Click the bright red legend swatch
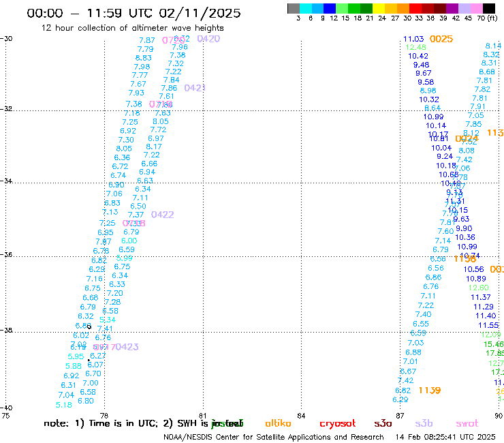Screen dimensions: 504x443 (x=415, y=8)
